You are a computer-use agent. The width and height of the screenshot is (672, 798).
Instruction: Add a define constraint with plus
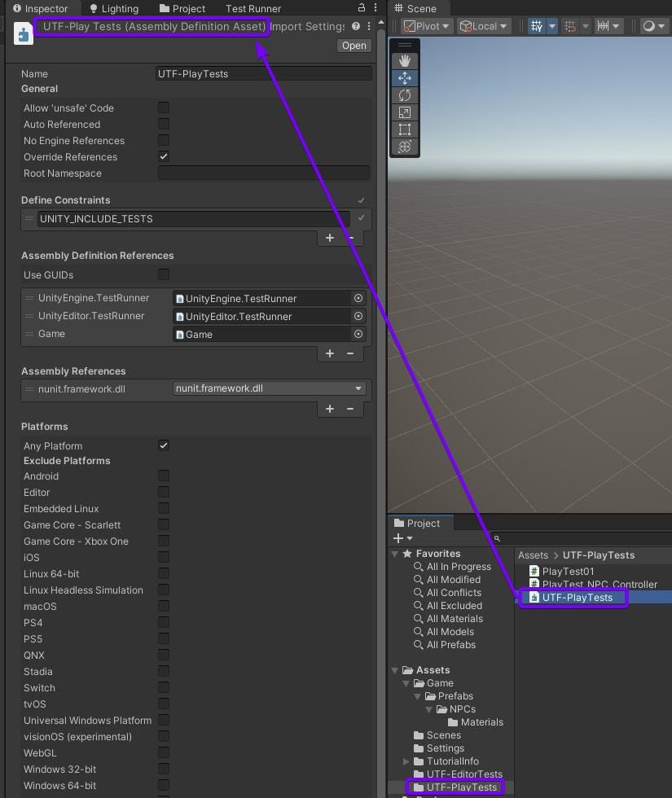tap(330, 238)
